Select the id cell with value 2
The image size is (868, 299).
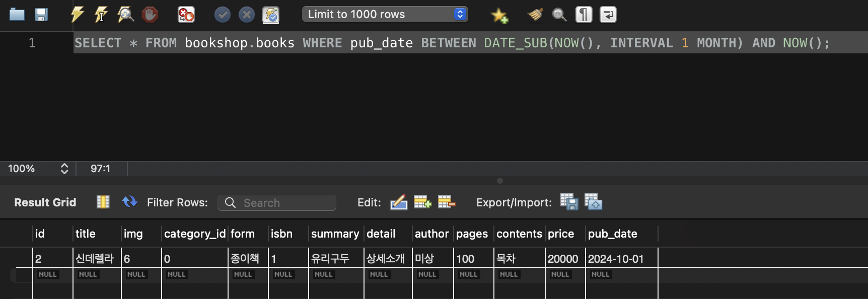[52, 258]
